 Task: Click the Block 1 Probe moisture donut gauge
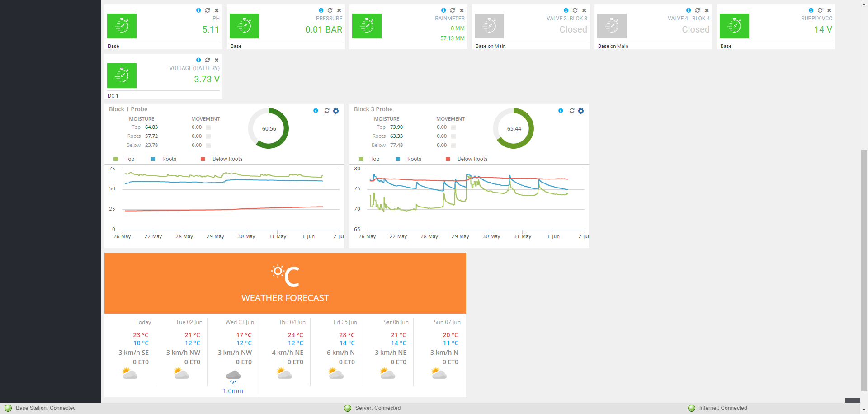pyautogui.click(x=269, y=128)
